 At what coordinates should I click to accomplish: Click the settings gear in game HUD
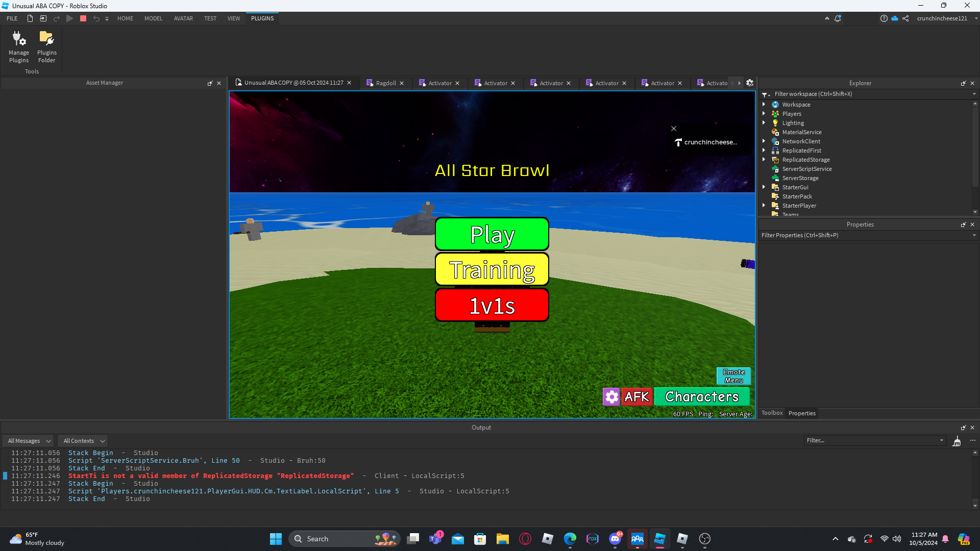click(611, 397)
